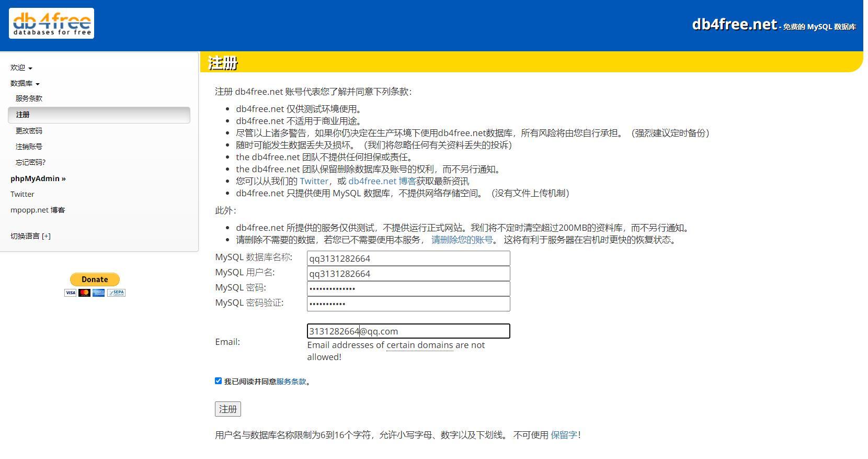868x459 pixels.
Task: Open the 保留字 reserved words link
Action: (564, 435)
